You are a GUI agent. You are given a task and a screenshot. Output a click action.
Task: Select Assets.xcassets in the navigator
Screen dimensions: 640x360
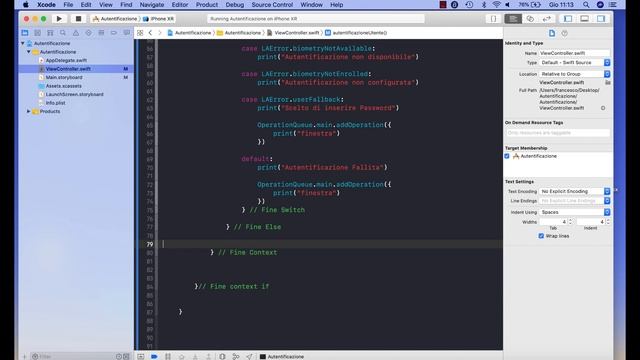click(x=63, y=86)
